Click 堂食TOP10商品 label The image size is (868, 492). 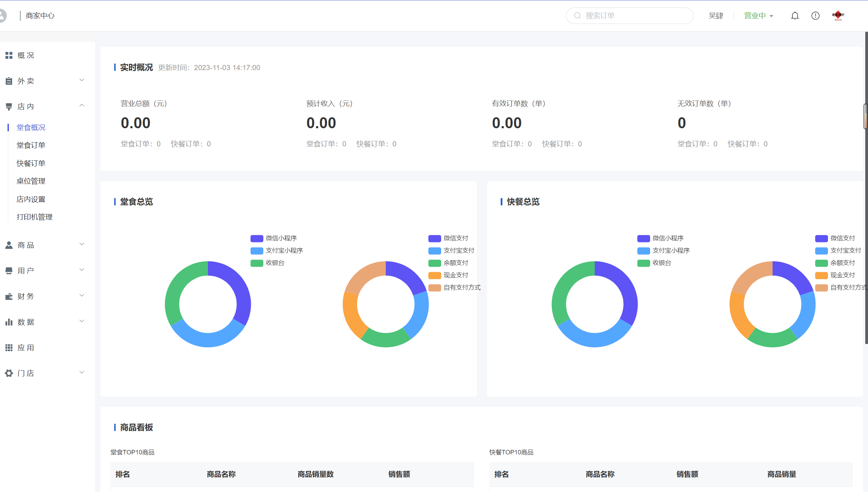(132, 452)
